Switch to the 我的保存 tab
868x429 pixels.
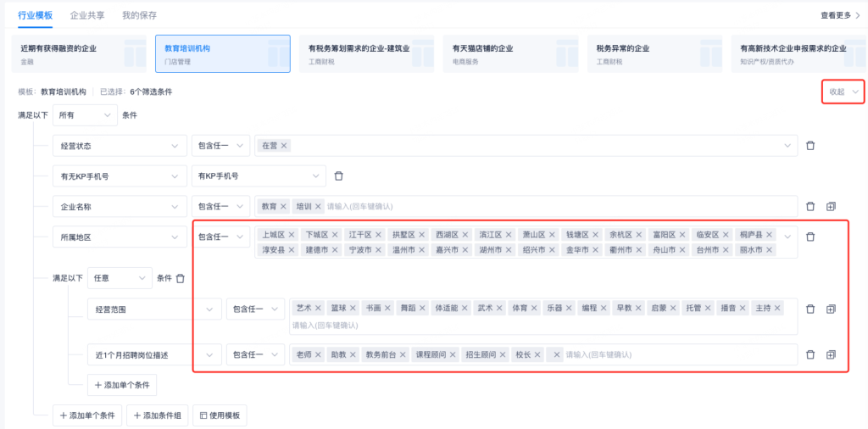139,15
